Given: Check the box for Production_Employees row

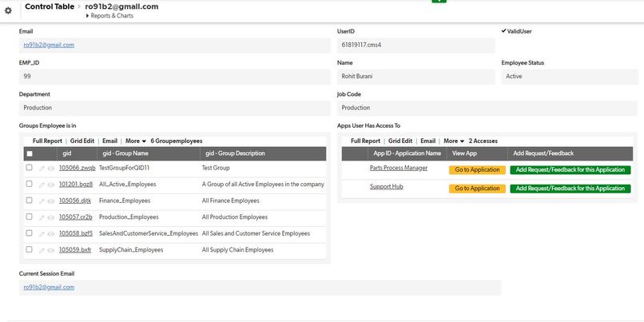Looking at the screenshot, I should [29, 217].
